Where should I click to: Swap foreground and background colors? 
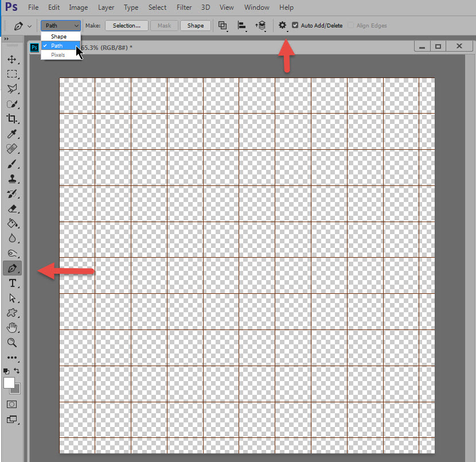(17, 371)
